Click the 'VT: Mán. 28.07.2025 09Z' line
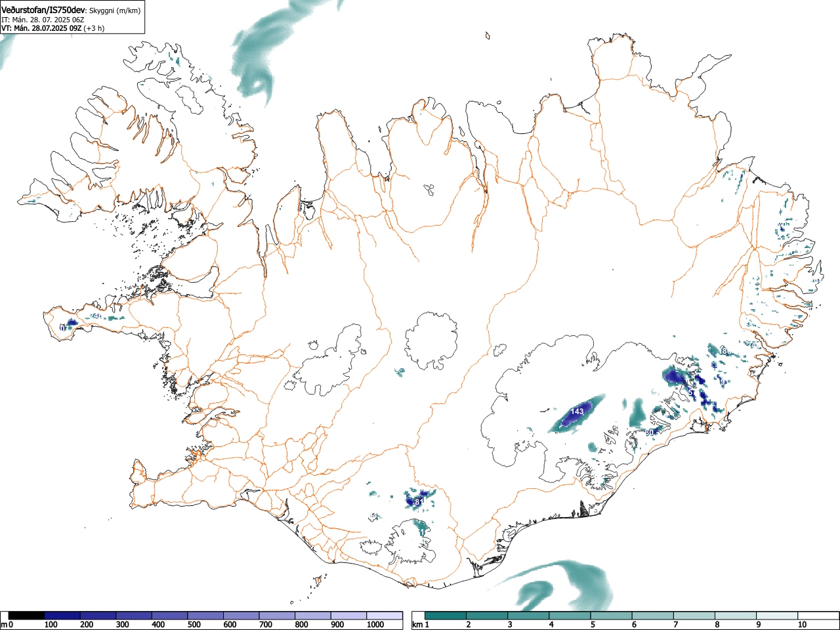 tap(41, 28)
